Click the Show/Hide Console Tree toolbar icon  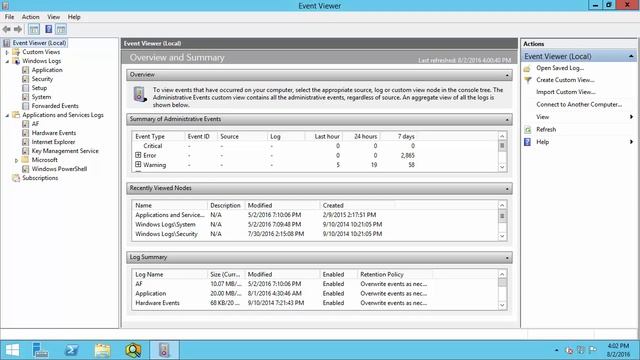pyautogui.click(x=34, y=29)
